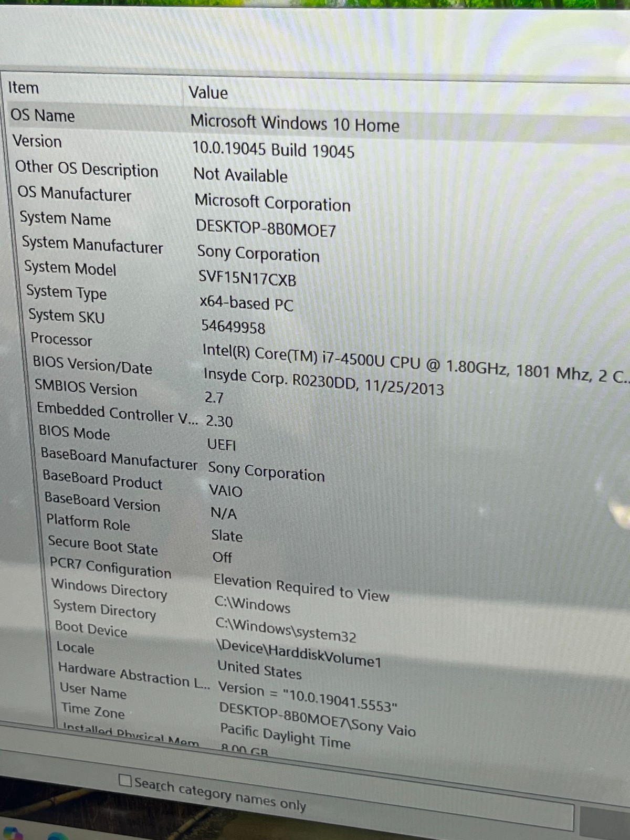Image resolution: width=630 pixels, height=840 pixels.
Task: Select the 'Not Available' value
Action: (x=240, y=175)
